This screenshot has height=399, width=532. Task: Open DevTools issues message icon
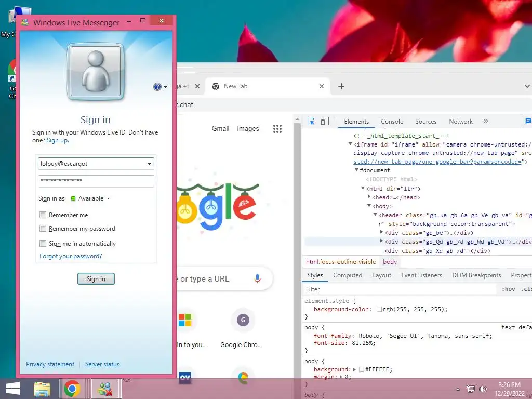coord(528,121)
